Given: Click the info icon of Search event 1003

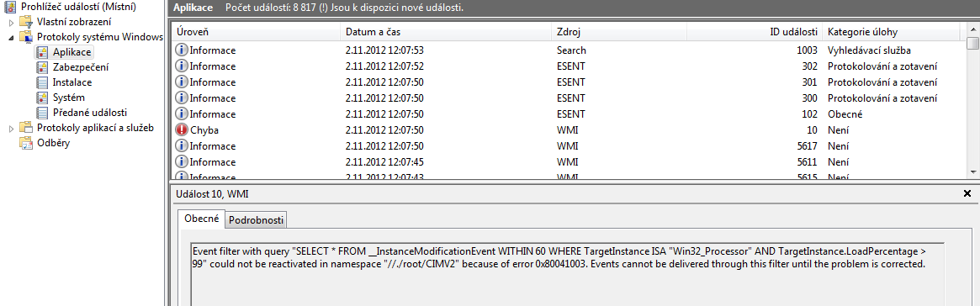Looking at the screenshot, I should [182, 50].
